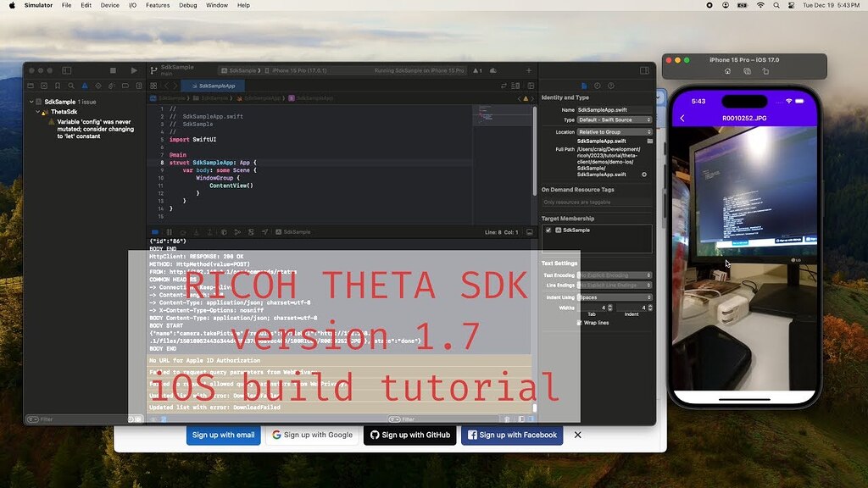Reveal full path in Finder arrow
The height and width of the screenshot is (488, 868).
tap(644, 175)
